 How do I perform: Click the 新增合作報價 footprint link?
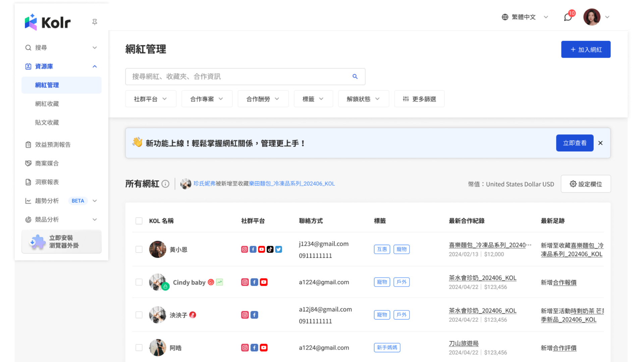558,283
